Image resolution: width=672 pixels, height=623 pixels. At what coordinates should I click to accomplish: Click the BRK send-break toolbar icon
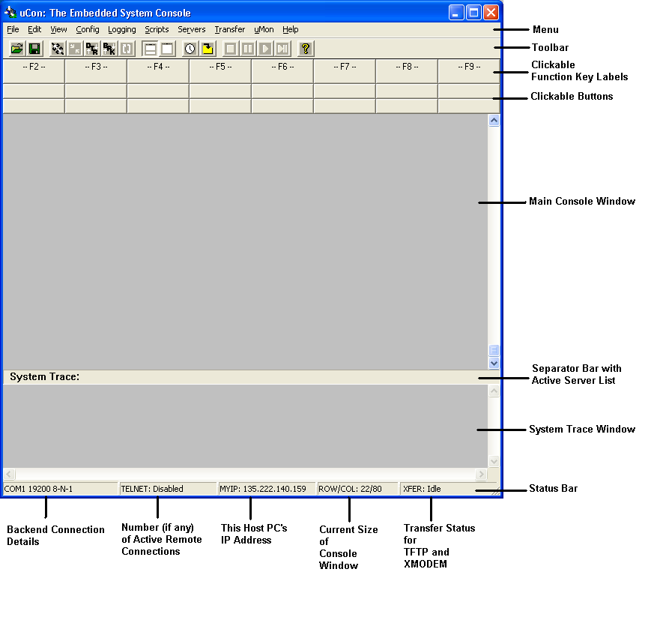point(109,49)
